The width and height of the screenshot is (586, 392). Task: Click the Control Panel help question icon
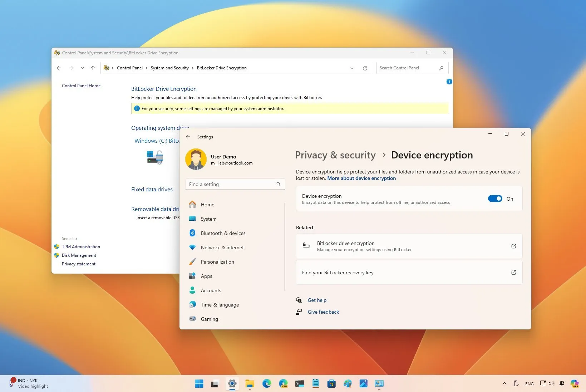(449, 82)
